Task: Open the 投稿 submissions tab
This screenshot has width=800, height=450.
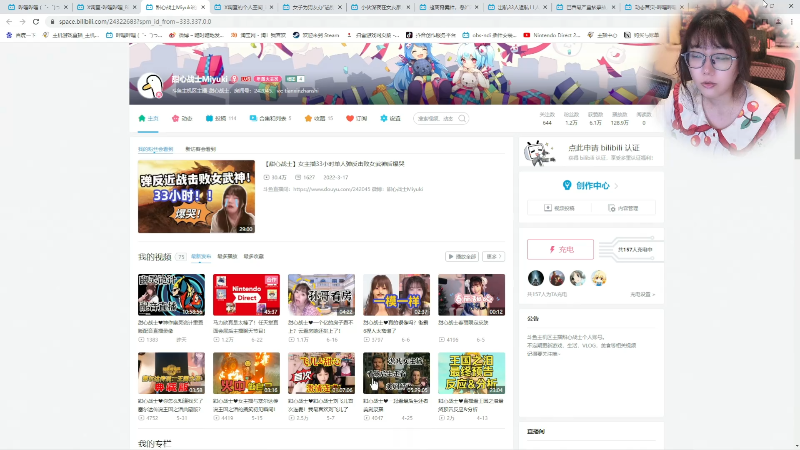Action: coord(221,118)
